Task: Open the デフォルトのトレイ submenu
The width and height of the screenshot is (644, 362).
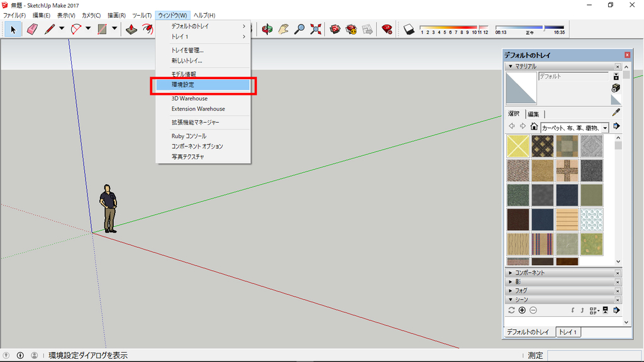Action: pos(203,26)
